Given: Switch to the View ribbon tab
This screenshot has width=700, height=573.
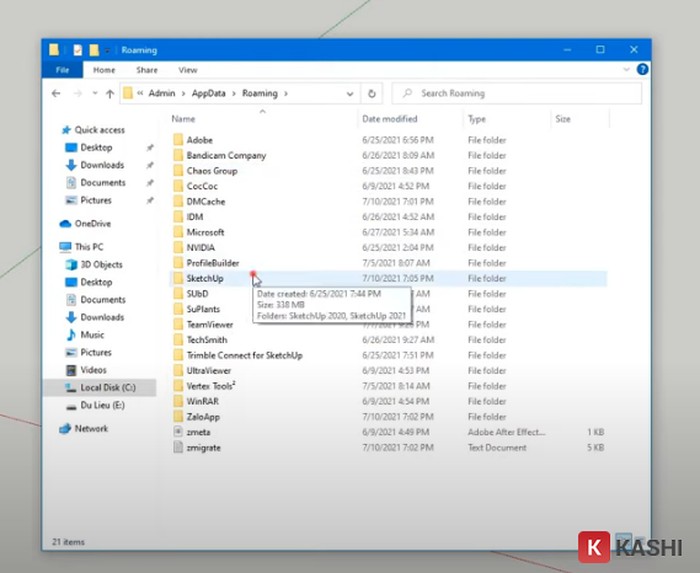Looking at the screenshot, I should [188, 70].
